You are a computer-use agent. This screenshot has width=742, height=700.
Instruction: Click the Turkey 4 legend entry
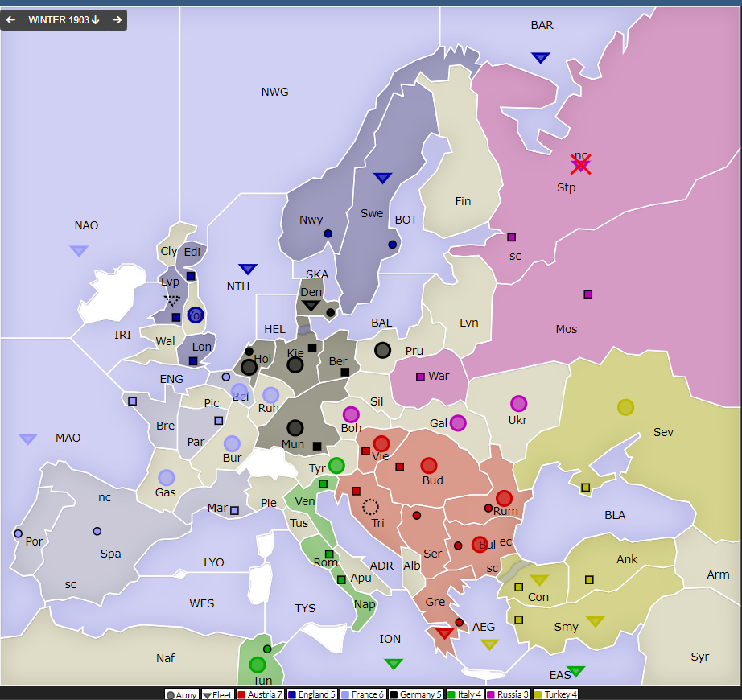[x=555, y=694]
